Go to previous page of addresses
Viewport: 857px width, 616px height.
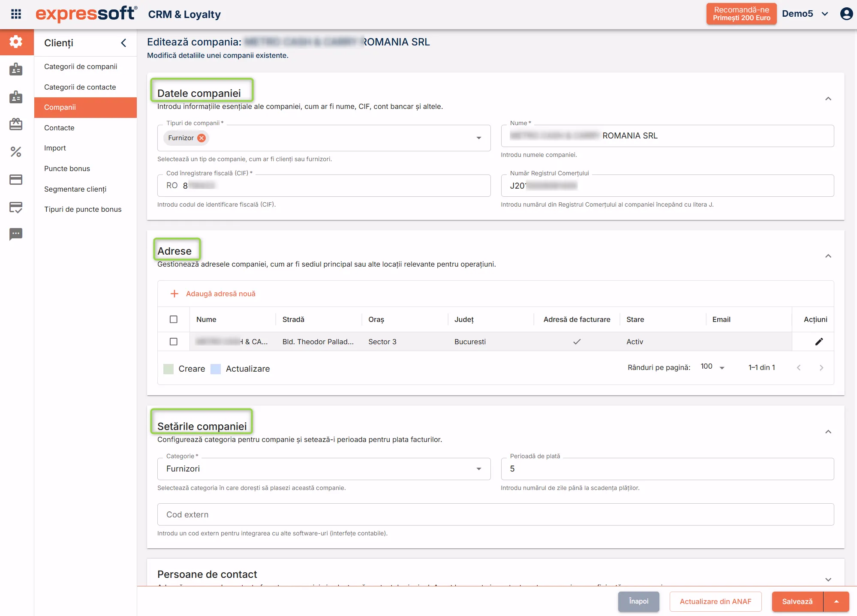(799, 368)
